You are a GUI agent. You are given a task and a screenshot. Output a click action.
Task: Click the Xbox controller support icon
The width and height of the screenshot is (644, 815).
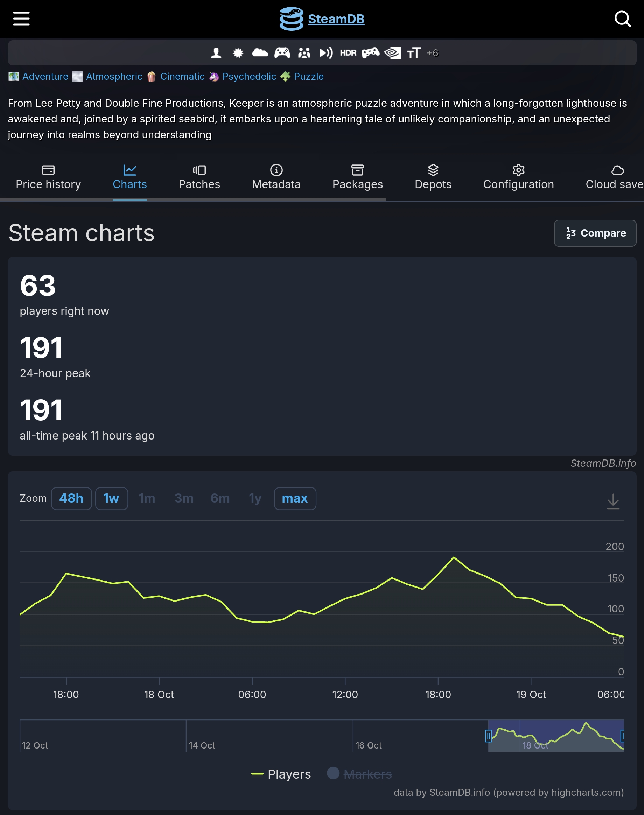point(282,53)
